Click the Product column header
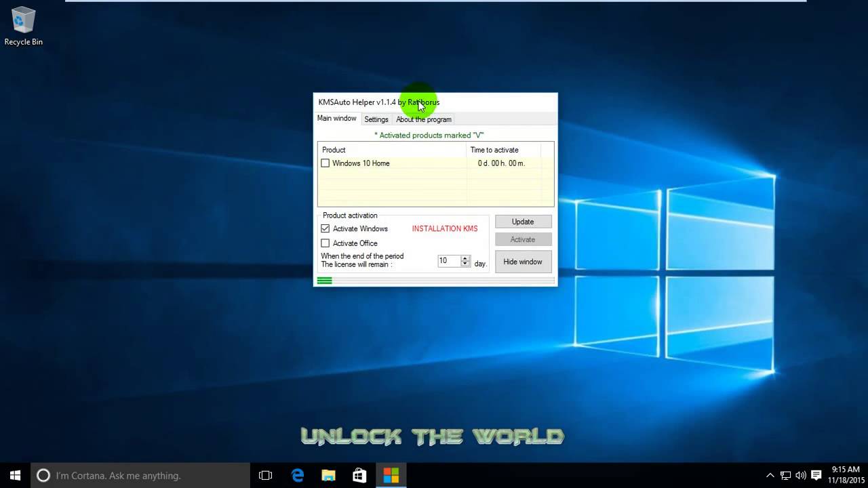The height and width of the screenshot is (488, 868). pyautogui.click(x=393, y=150)
